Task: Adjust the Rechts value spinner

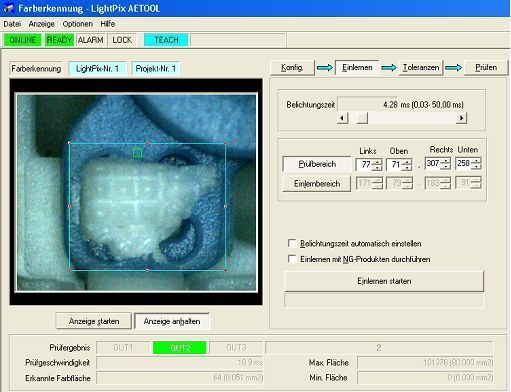Action: [x=446, y=163]
